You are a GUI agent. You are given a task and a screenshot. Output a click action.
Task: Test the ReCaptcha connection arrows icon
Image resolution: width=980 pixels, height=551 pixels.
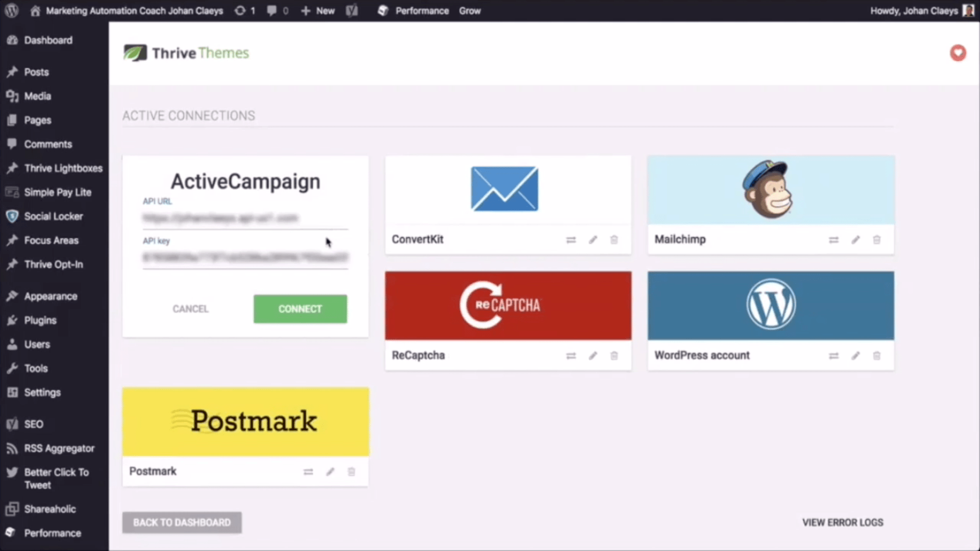(571, 356)
